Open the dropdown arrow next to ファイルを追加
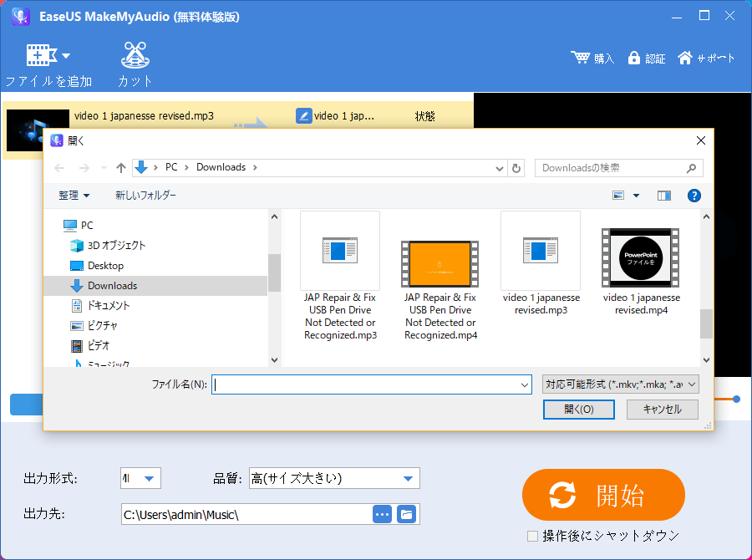 coord(66,56)
